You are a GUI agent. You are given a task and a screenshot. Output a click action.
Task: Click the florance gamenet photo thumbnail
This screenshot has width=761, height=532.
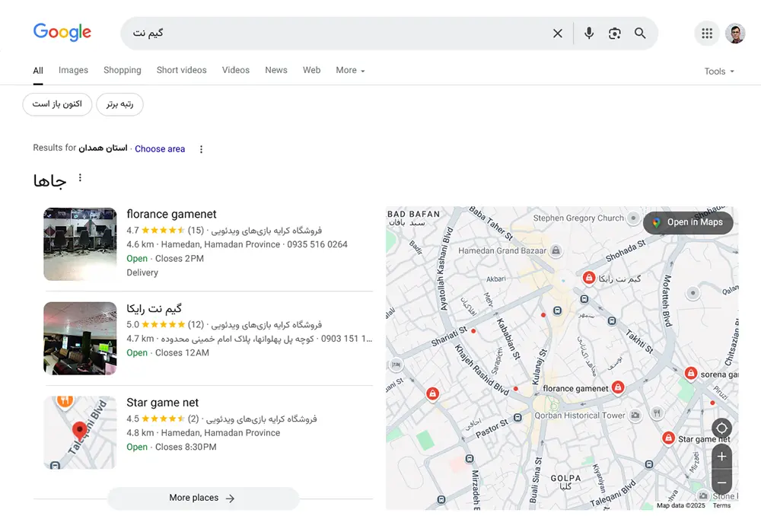pos(80,244)
